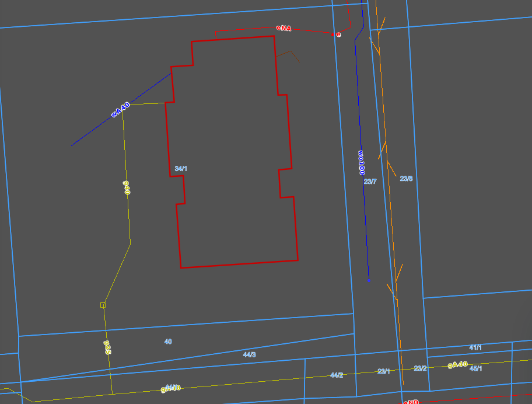Image resolution: width=532 pixels, height=404 pixels.
Task: Click parcel number 23/8 label
Action: point(406,179)
